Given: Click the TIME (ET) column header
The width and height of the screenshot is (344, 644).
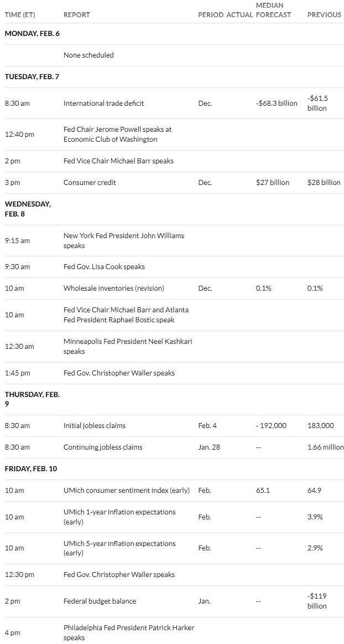Looking at the screenshot, I should pos(20,15).
